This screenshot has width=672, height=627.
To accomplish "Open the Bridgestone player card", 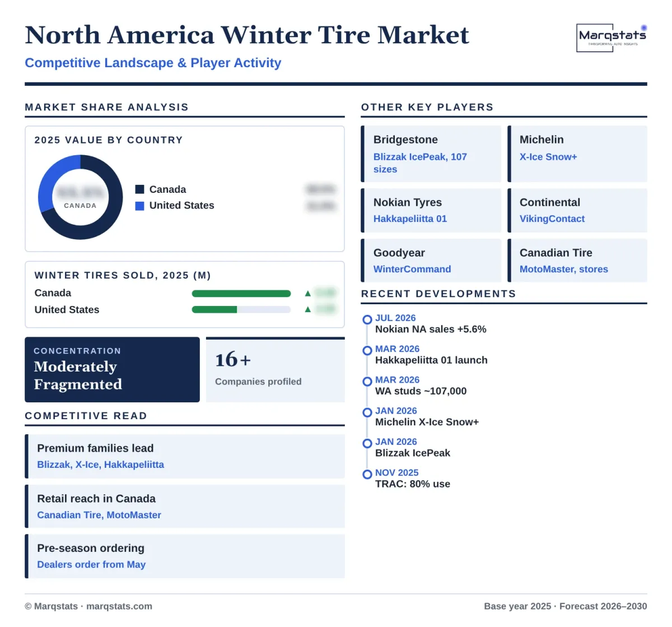I will click(431, 154).
